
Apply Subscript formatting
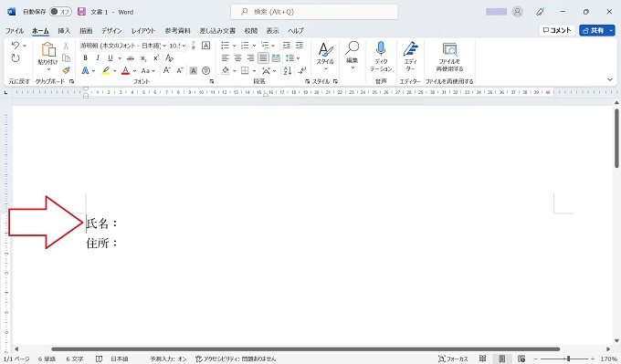[143, 58]
